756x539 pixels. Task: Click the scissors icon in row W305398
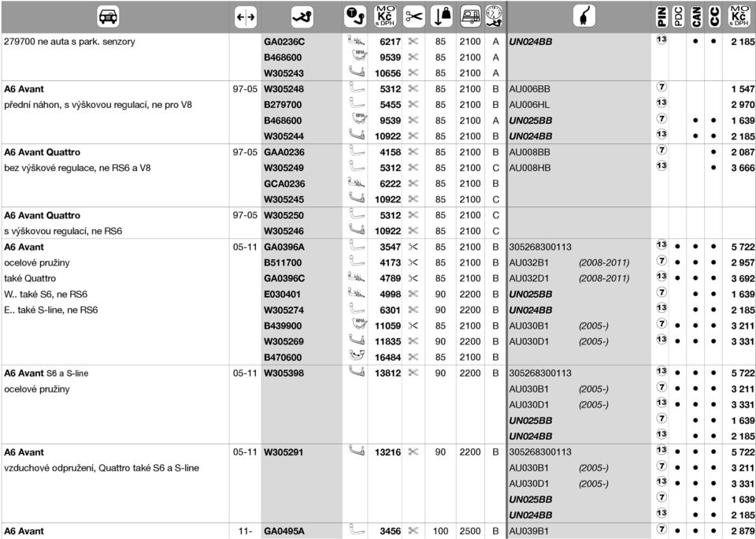tap(413, 373)
